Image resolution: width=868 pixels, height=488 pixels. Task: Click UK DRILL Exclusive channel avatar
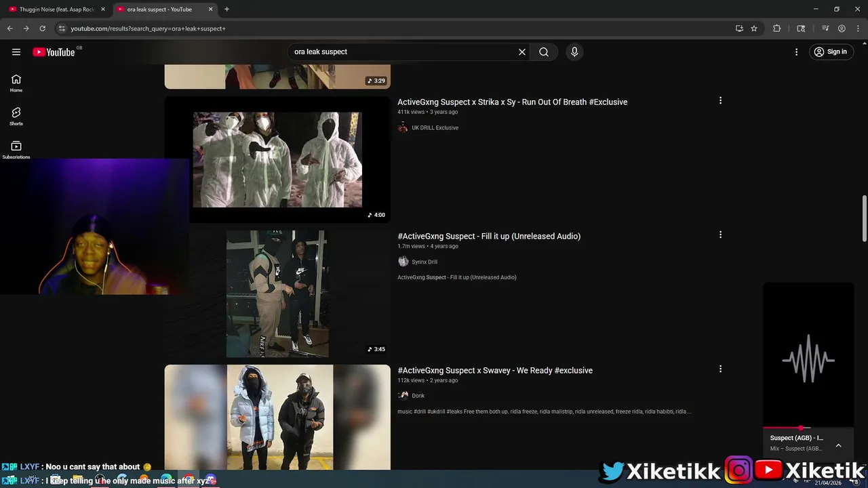(403, 127)
